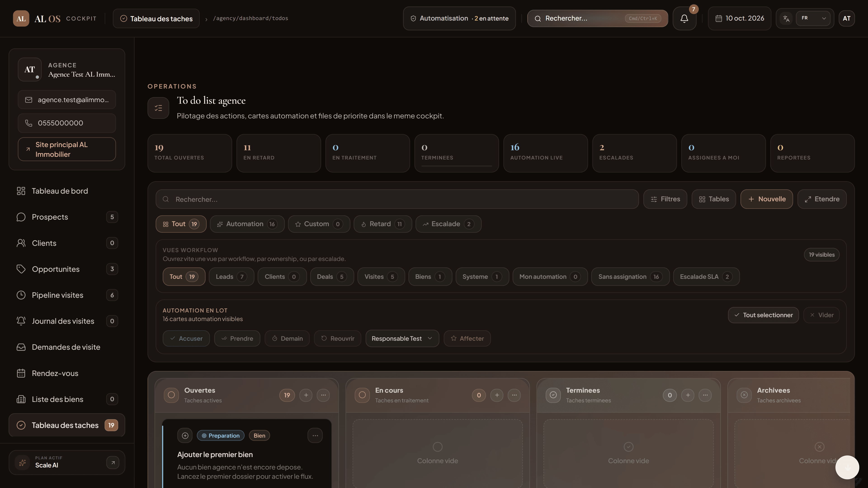Screen dimensions: 868x488
Task: Expand the FR language dropdown
Action: coord(813,19)
